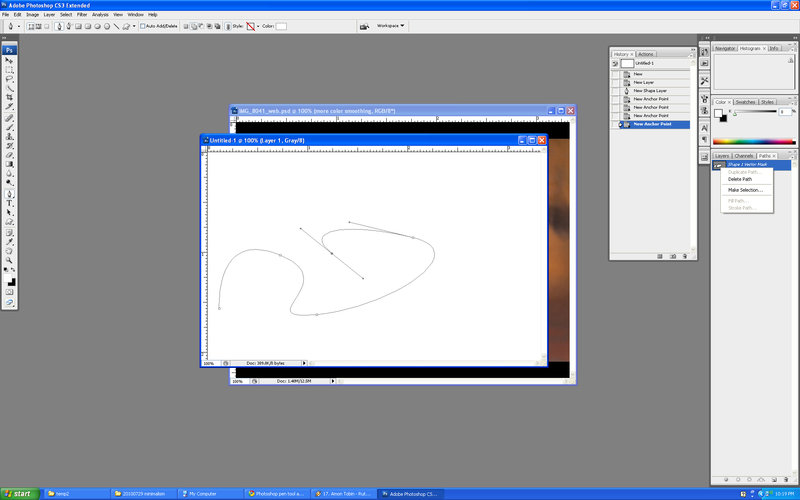Select the Clone Stamp tool
The width and height of the screenshot is (800, 500).
click(x=9, y=136)
